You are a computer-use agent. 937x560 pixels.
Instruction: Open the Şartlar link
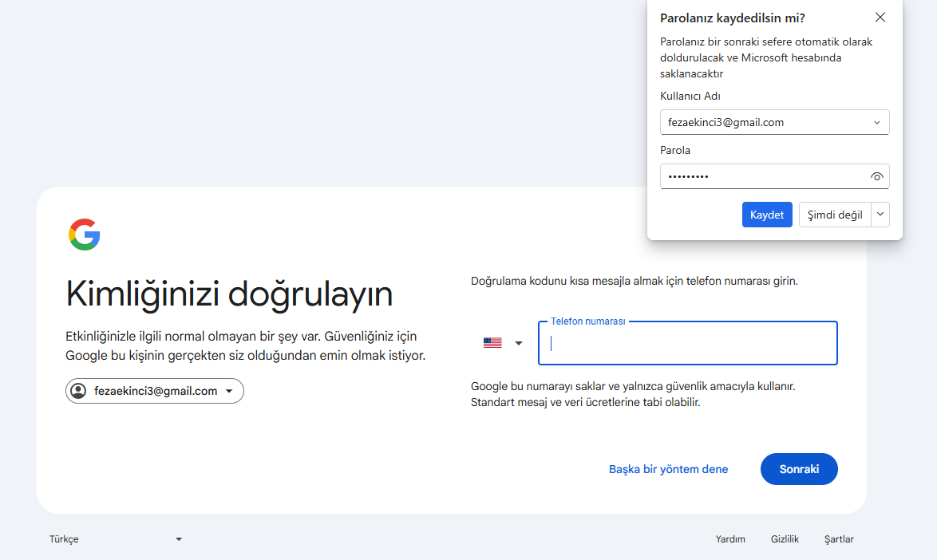coord(839,539)
